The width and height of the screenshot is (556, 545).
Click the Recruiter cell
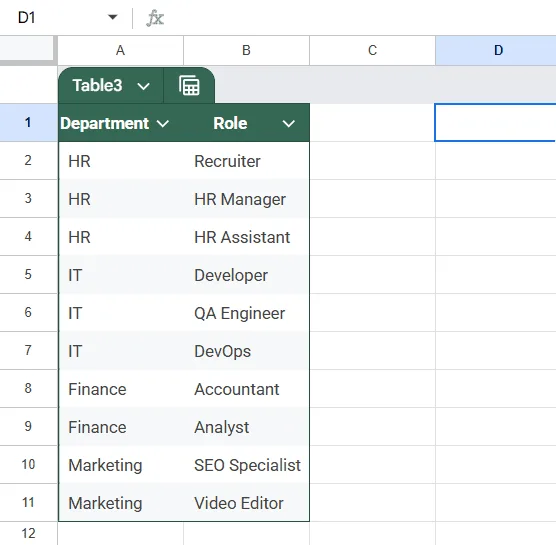247,161
